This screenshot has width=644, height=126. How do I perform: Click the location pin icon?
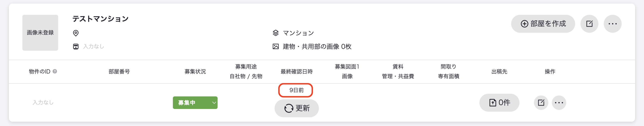point(76,33)
